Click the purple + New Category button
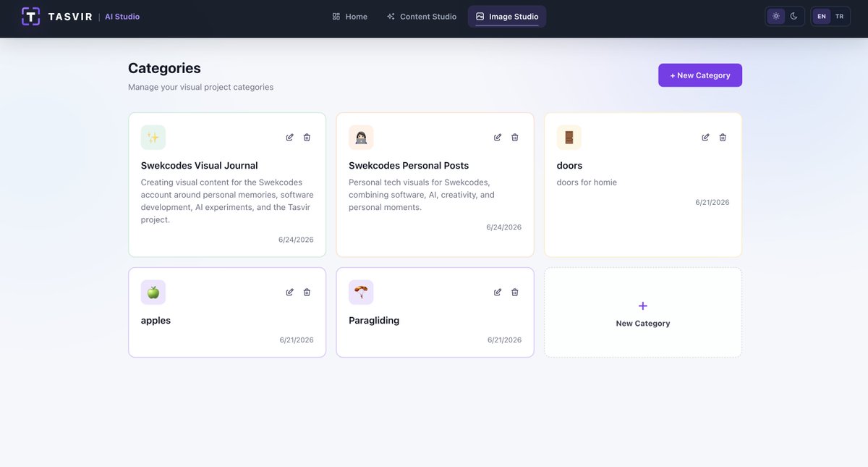The width and height of the screenshot is (868, 467). (700, 75)
